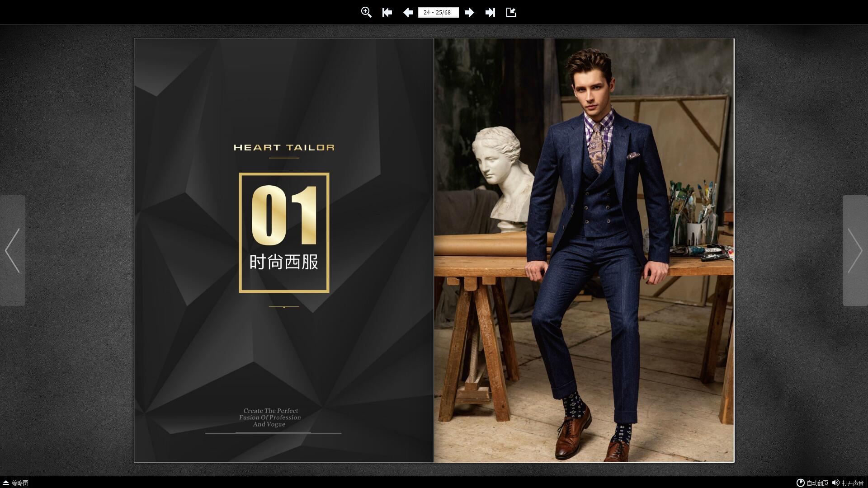868x488 pixels.
Task: Click the 'Create The Perfect Fusion' tagline
Action: (270, 418)
